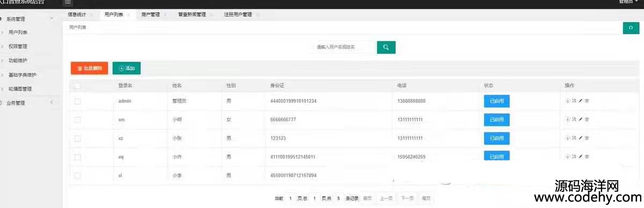
Task: Click the green 添加 button
Action: (x=127, y=68)
